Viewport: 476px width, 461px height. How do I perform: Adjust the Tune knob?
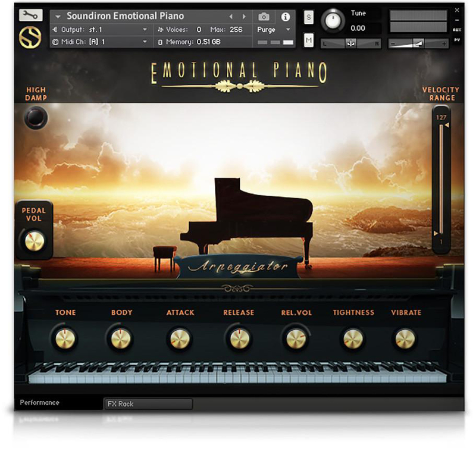(x=333, y=21)
